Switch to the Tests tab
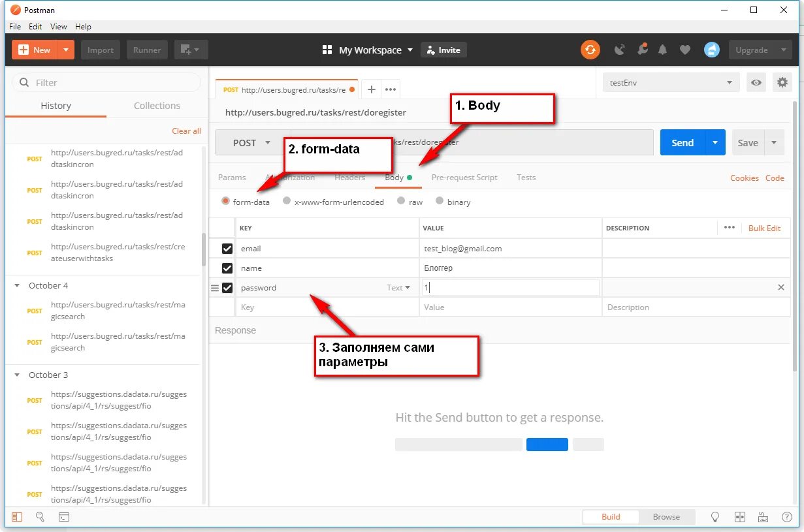 tap(526, 178)
